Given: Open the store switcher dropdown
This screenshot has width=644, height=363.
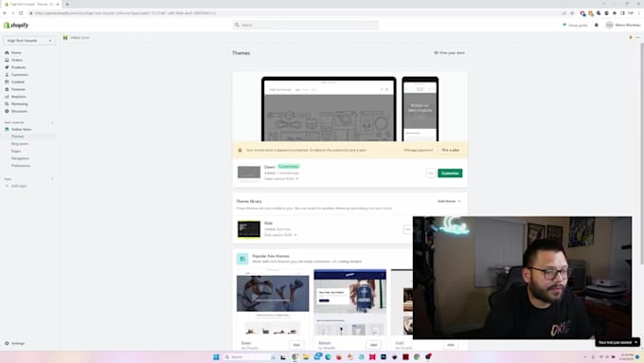Looking at the screenshot, I should tap(29, 41).
